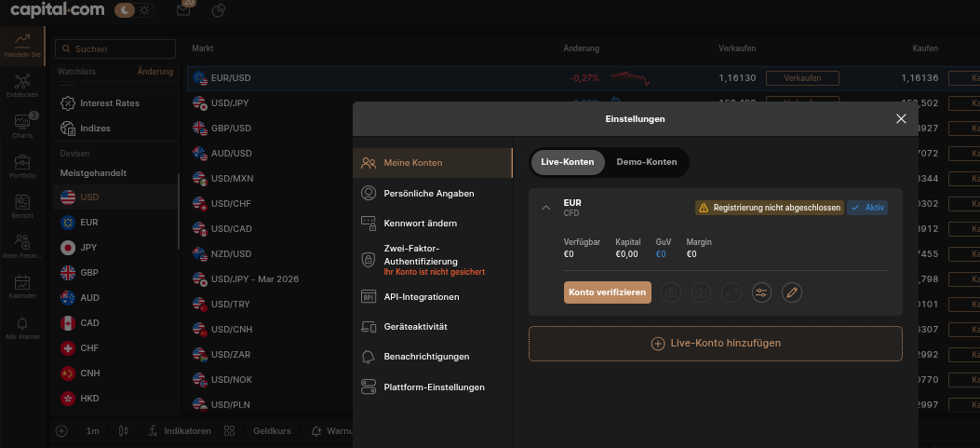Switch to the Live-Konten tab
The height and width of the screenshot is (448, 980).
pos(568,162)
